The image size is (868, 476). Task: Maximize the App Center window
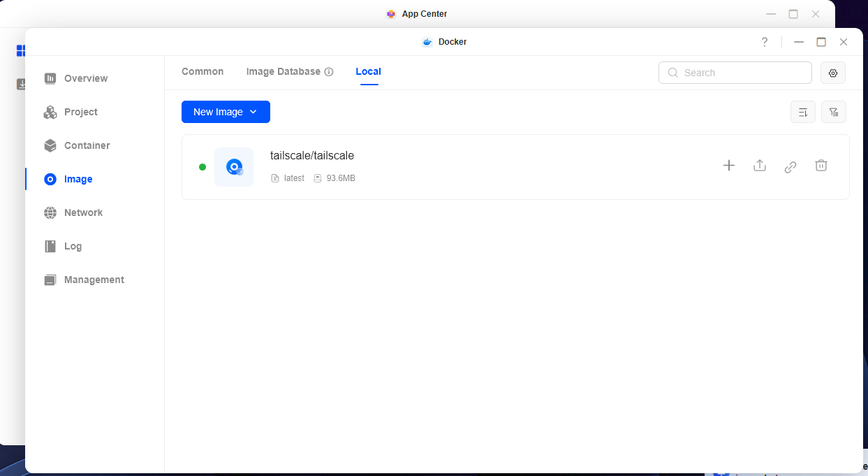point(793,14)
